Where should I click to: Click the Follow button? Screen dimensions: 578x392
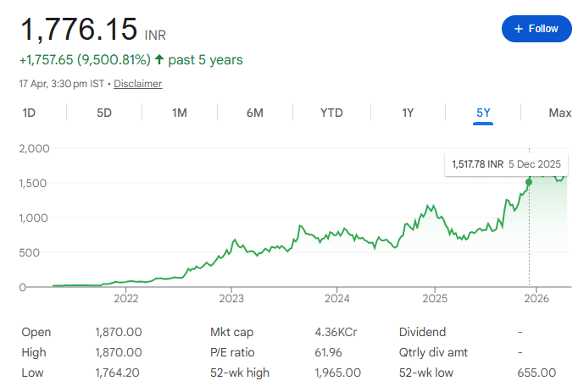click(x=536, y=28)
